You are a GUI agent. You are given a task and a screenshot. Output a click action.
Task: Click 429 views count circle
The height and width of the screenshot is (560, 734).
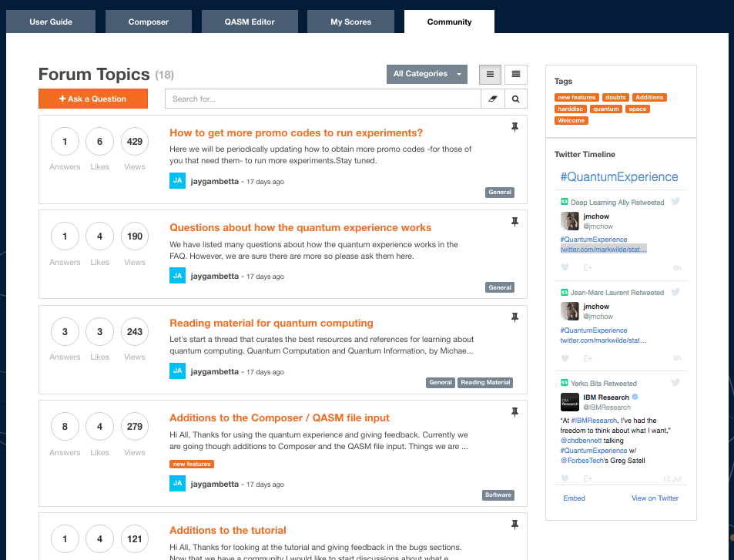click(x=135, y=142)
